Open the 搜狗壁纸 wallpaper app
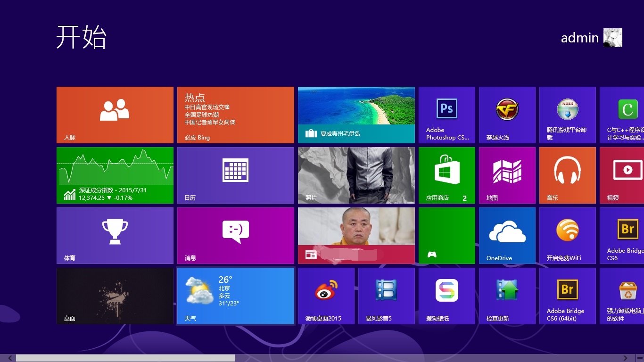644x362 pixels. coord(446,296)
